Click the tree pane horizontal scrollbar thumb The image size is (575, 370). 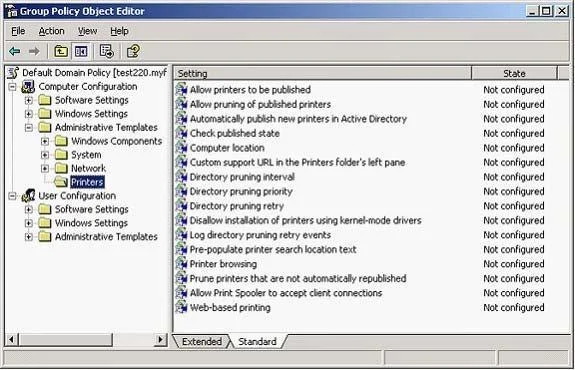pyautogui.click(x=65, y=340)
